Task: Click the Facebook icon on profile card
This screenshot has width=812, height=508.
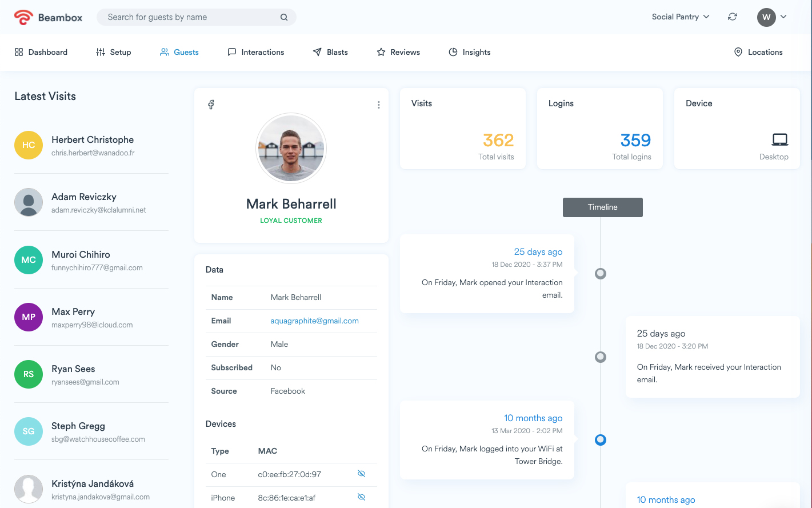Action: [211, 105]
